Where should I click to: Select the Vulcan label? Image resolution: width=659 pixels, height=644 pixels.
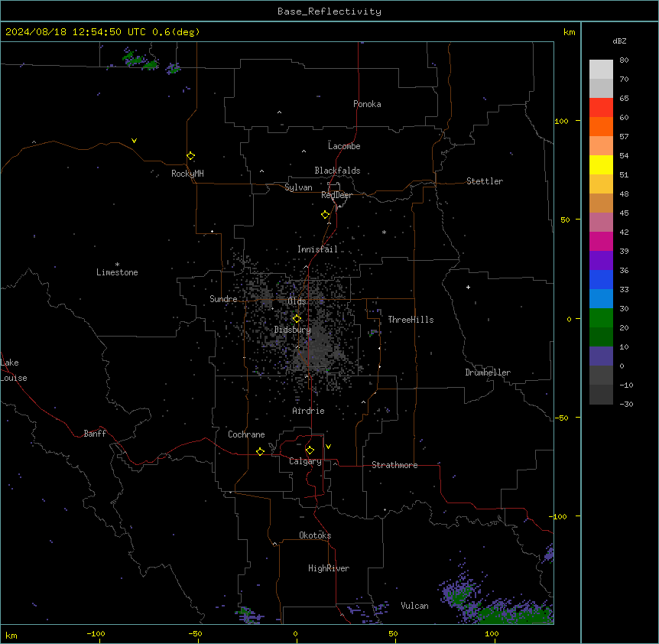point(415,606)
